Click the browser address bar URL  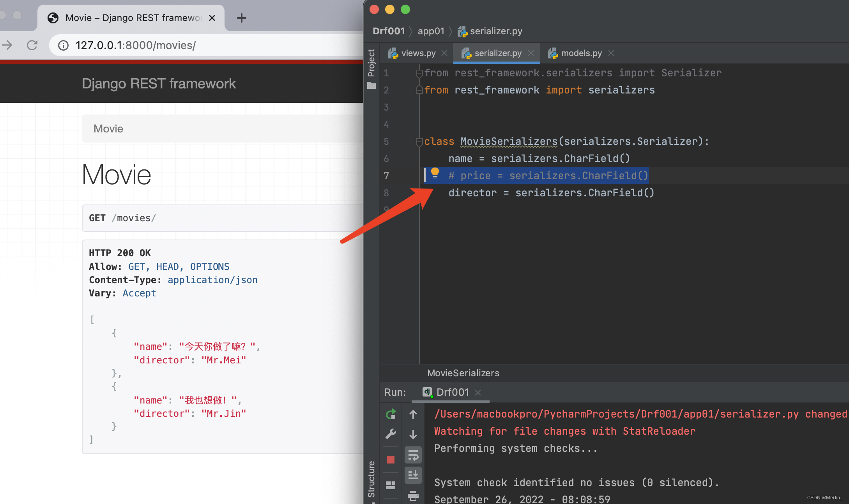coord(136,46)
